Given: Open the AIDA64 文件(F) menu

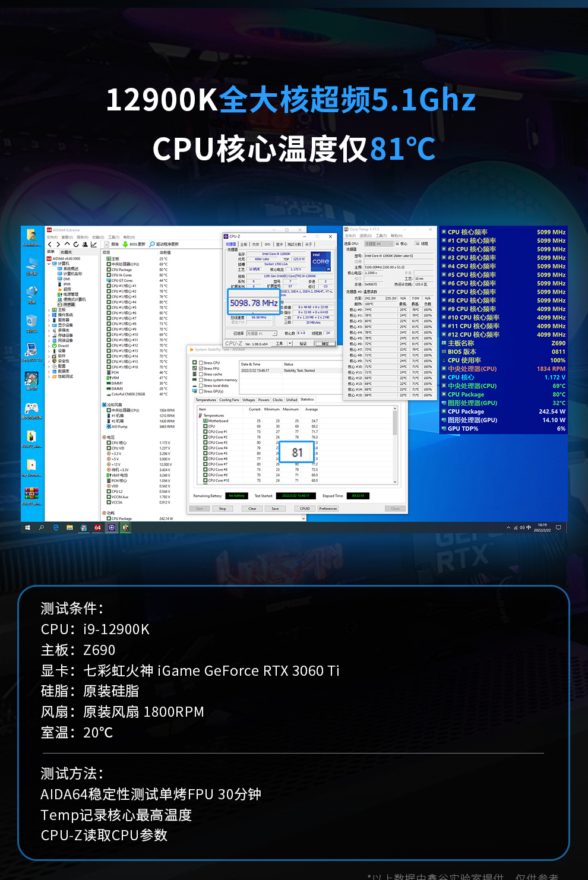Looking at the screenshot, I should (x=52, y=237).
